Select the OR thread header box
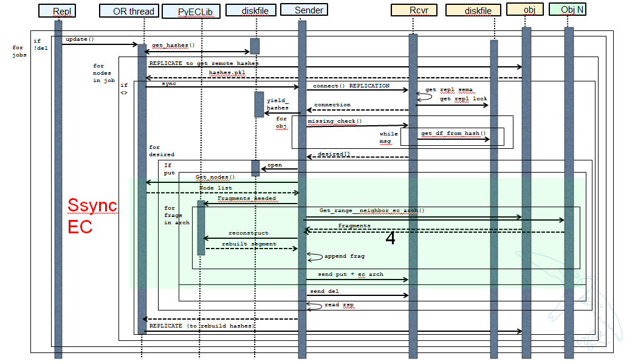This screenshot has height=364, width=635. coord(129,11)
